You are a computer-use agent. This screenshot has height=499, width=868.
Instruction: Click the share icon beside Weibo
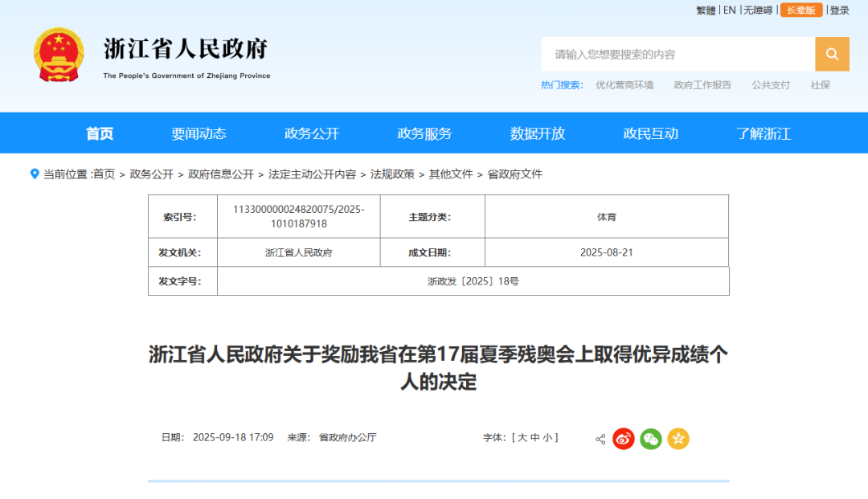(x=600, y=440)
